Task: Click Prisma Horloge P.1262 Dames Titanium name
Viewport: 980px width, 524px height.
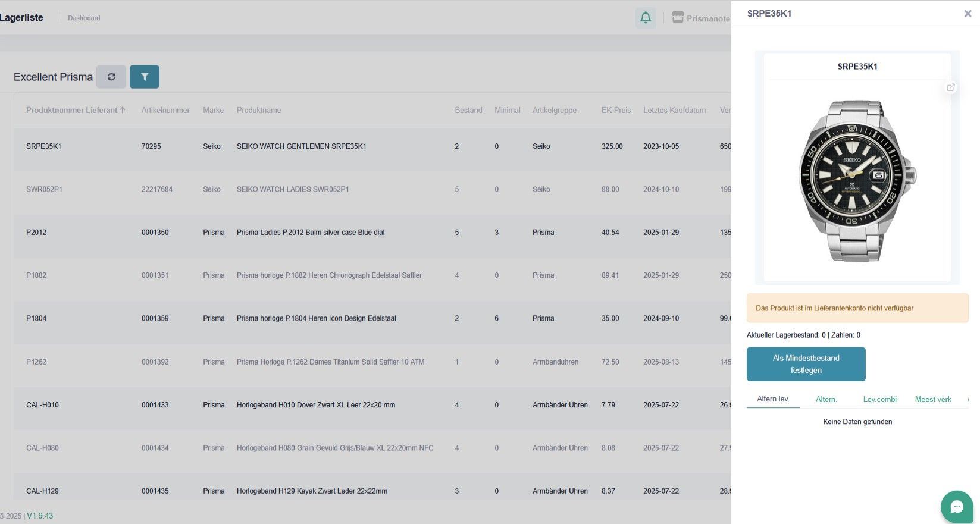Action: pos(331,362)
